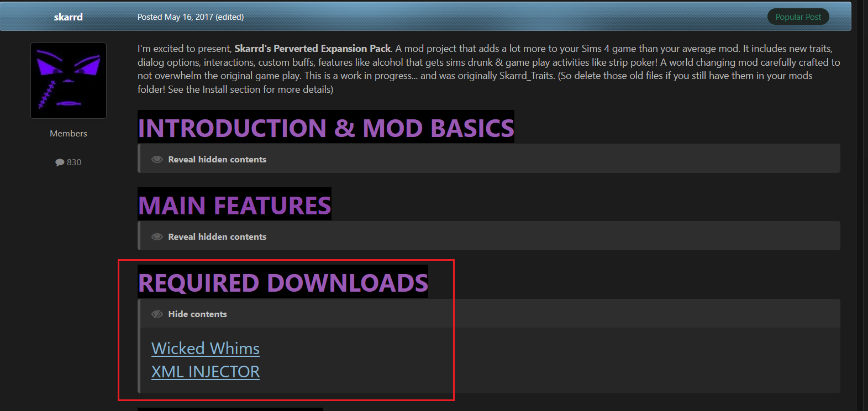Image resolution: width=868 pixels, height=411 pixels.
Task: Click the INTRODUCTION & MOD BASICS heading
Action: tap(326, 128)
